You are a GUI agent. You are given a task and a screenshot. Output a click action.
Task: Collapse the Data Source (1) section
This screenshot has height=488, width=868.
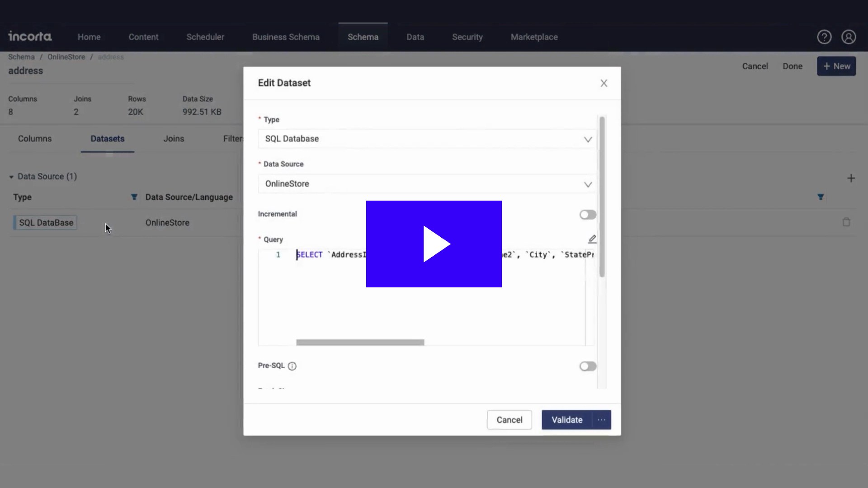pos(11,177)
